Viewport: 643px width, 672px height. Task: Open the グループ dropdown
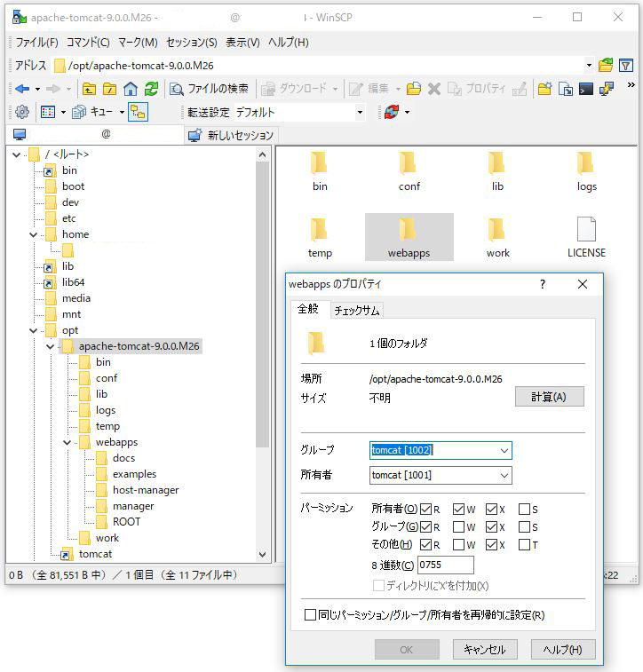[x=504, y=450]
